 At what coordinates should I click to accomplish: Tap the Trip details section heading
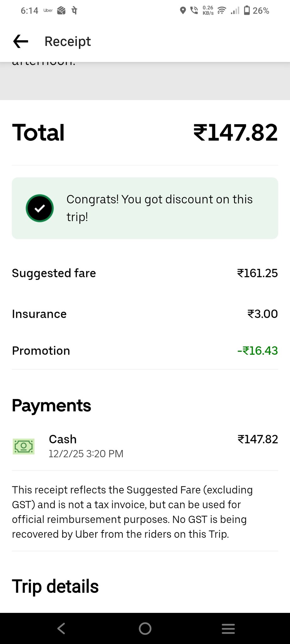point(55,586)
